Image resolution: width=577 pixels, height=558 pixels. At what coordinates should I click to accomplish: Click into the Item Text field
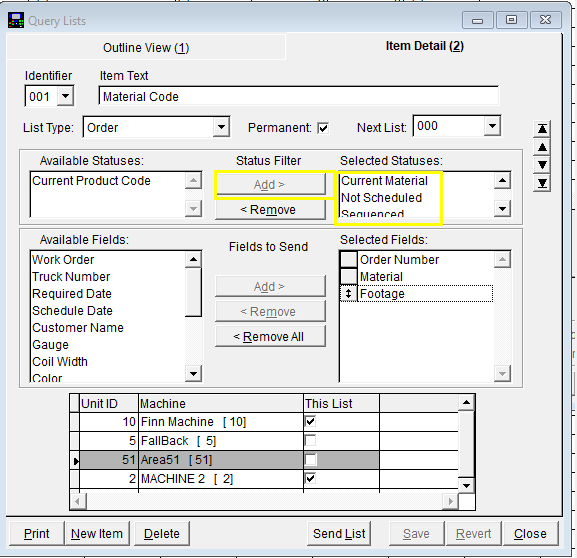(299, 96)
